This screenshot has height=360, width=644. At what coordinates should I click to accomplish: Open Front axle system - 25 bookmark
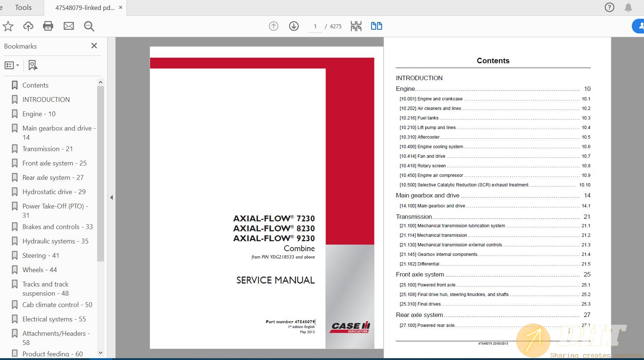point(54,163)
